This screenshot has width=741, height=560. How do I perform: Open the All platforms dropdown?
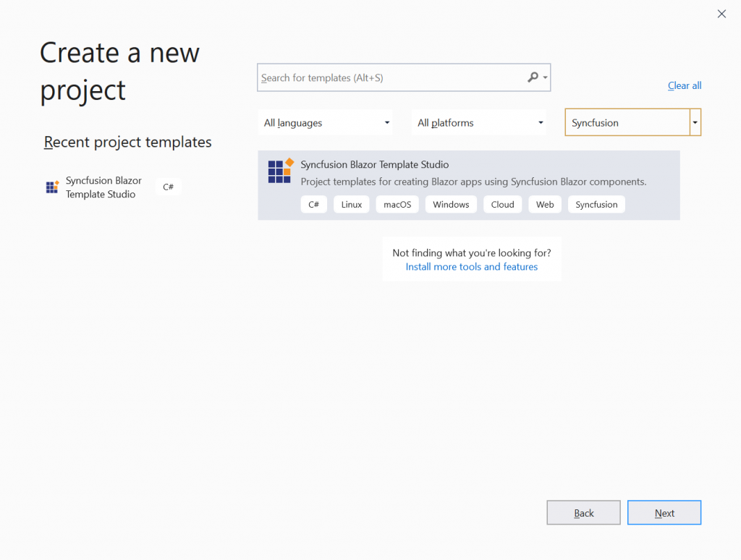pyautogui.click(x=479, y=122)
